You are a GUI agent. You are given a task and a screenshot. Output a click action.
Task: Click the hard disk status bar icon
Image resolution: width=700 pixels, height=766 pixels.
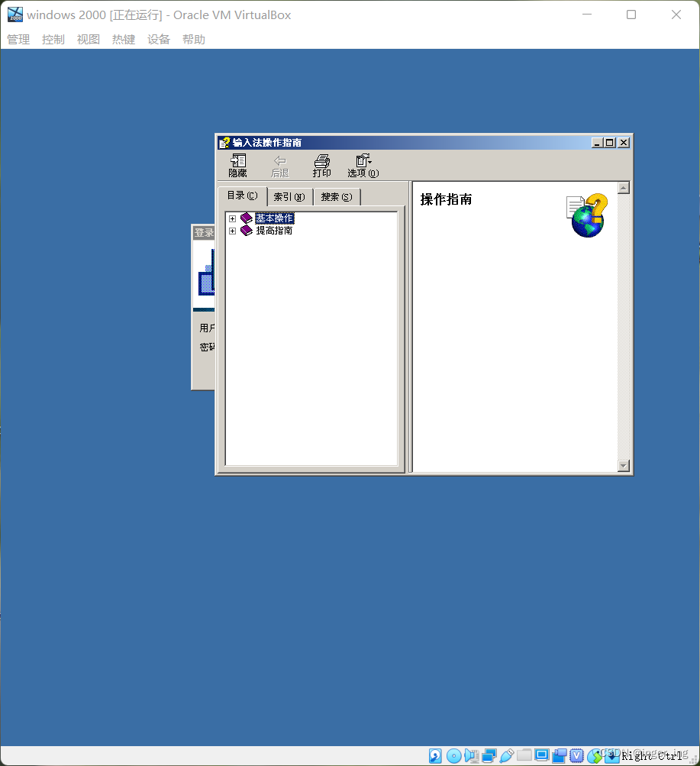[435, 756]
